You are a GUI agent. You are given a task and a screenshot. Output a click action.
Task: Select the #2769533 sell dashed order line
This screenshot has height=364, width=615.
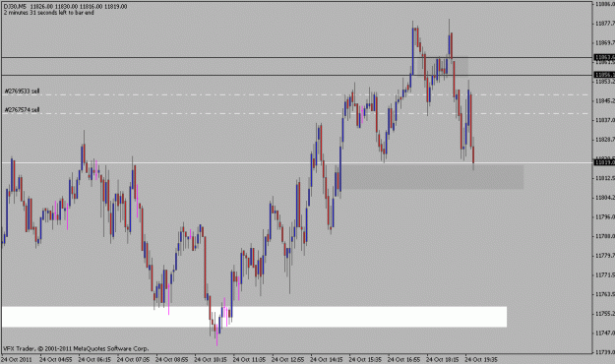(296, 94)
